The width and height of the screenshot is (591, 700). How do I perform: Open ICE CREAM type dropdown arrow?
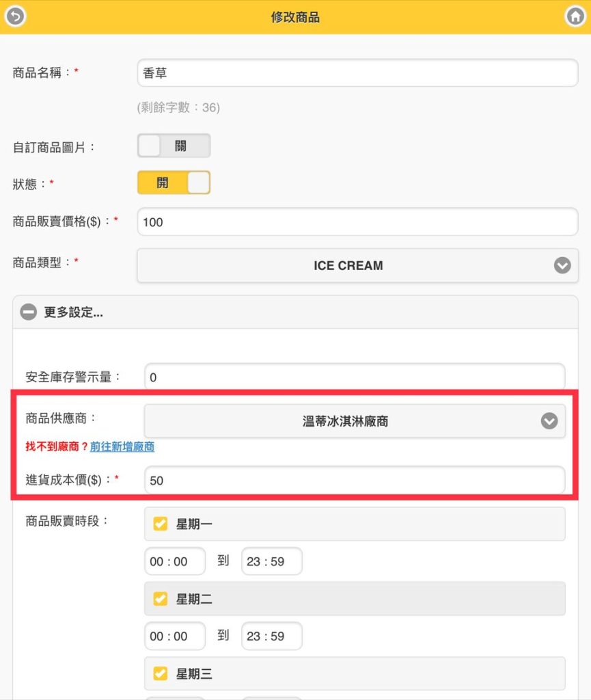pyautogui.click(x=562, y=265)
